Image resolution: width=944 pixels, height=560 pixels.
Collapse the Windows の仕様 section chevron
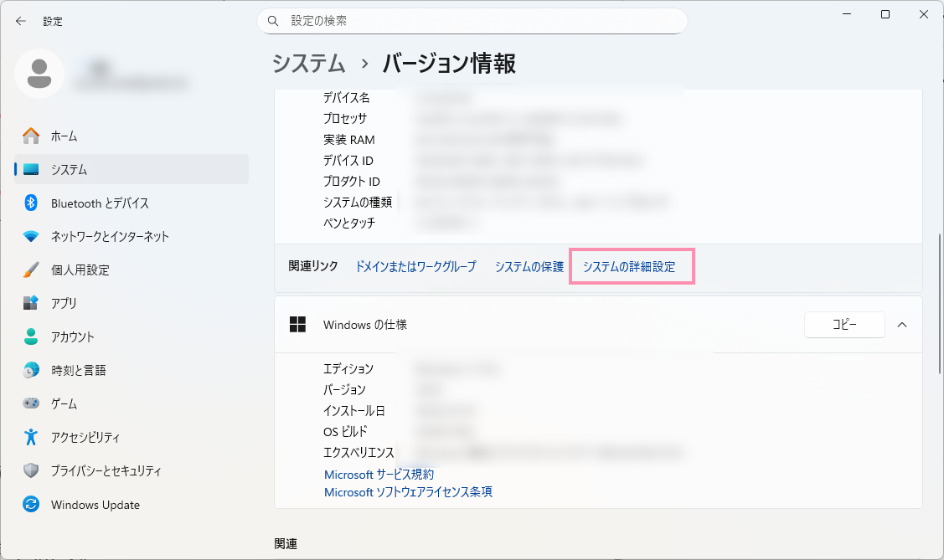click(x=902, y=325)
